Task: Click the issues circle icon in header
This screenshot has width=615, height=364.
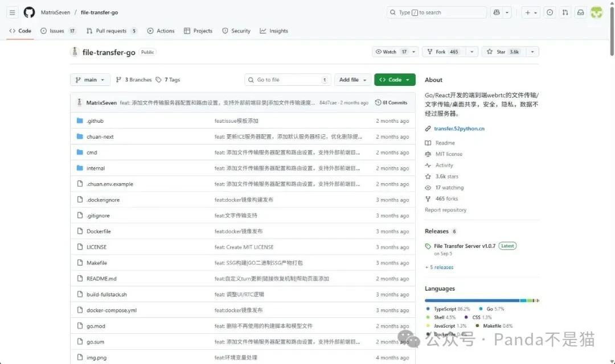Action: [x=550, y=13]
